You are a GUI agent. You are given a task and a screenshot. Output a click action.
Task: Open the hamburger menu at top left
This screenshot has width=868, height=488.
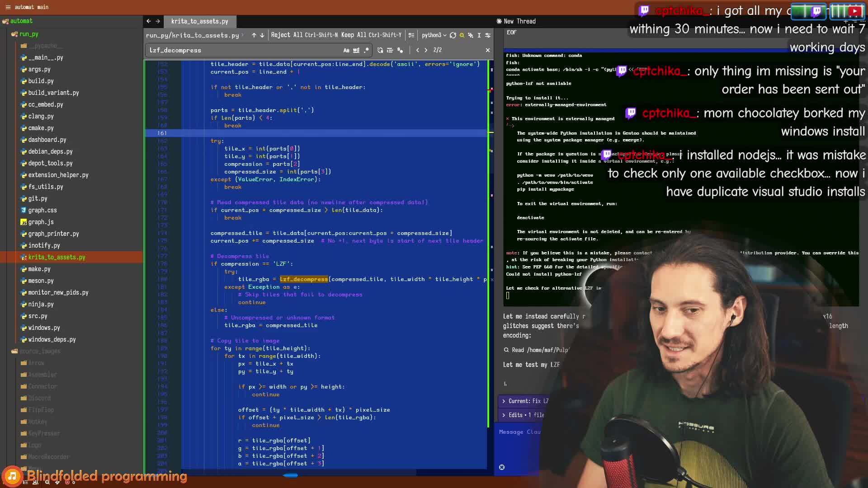(8, 7)
